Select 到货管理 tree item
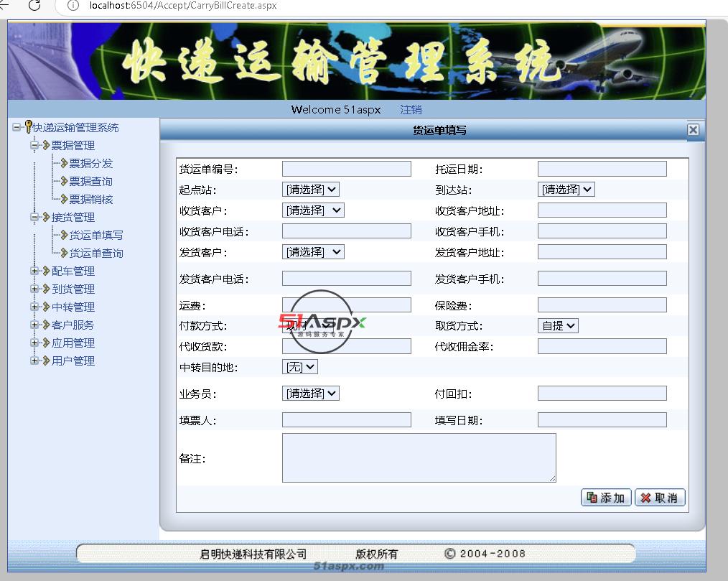 pyautogui.click(x=73, y=289)
